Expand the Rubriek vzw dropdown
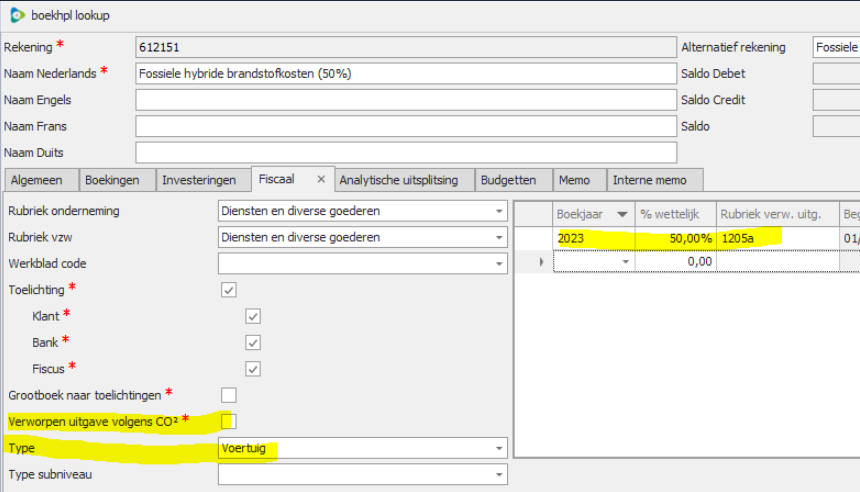 click(498, 237)
